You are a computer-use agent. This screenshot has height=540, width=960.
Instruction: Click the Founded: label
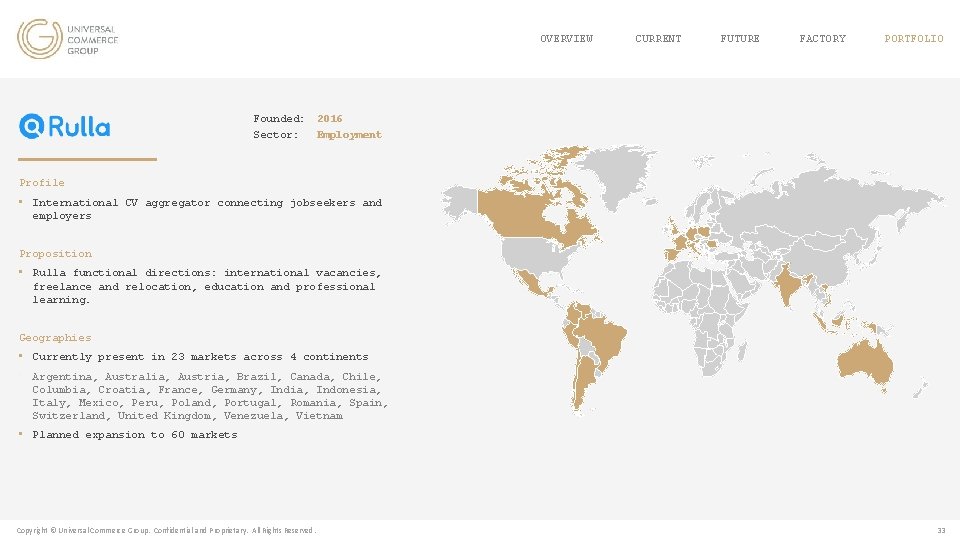tap(279, 119)
